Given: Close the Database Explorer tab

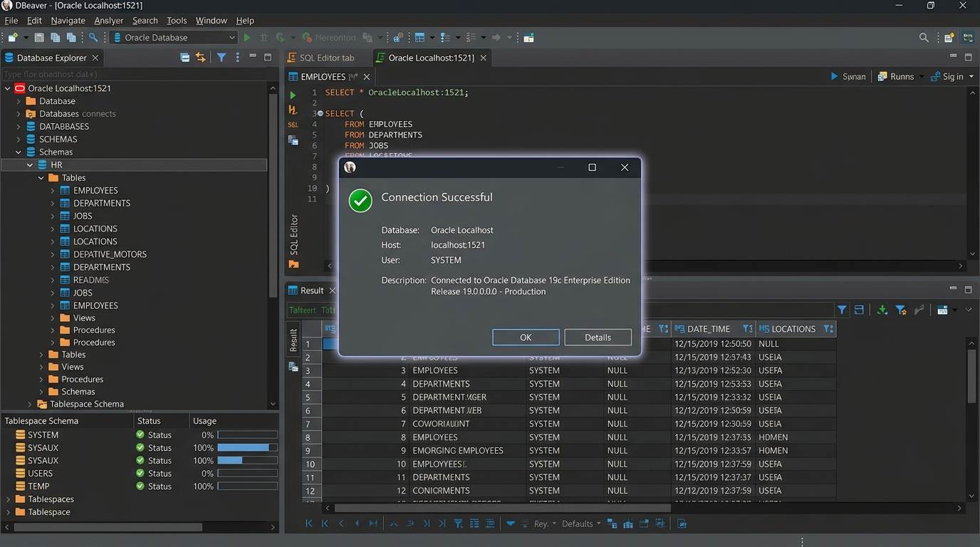Looking at the screenshot, I should 95,58.
